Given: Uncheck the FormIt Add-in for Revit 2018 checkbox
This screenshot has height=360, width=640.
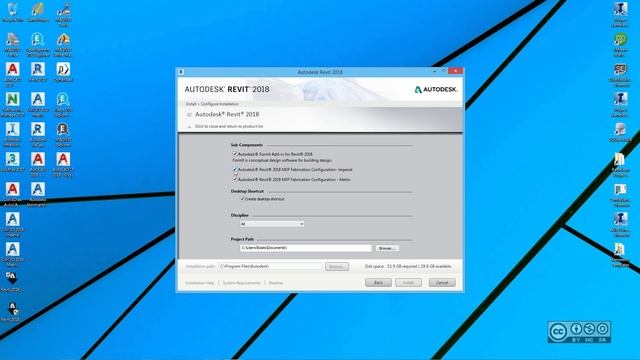Looking at the screenshot, I should [x=235, y=154].
